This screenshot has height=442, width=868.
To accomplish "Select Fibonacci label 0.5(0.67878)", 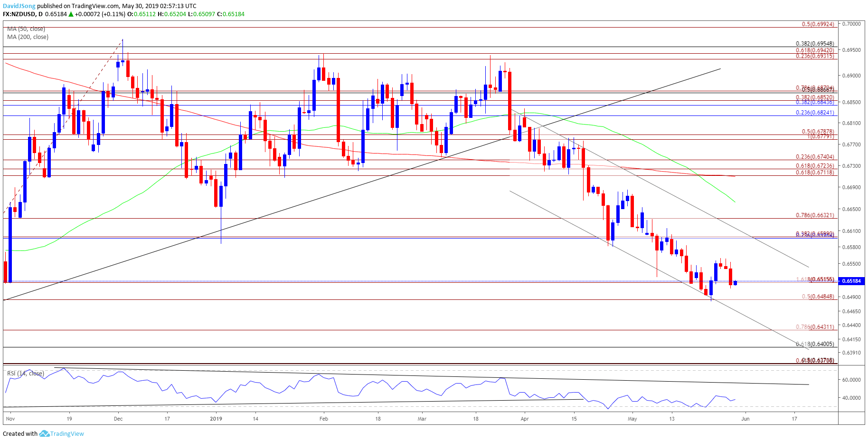I will pos(818,132).
